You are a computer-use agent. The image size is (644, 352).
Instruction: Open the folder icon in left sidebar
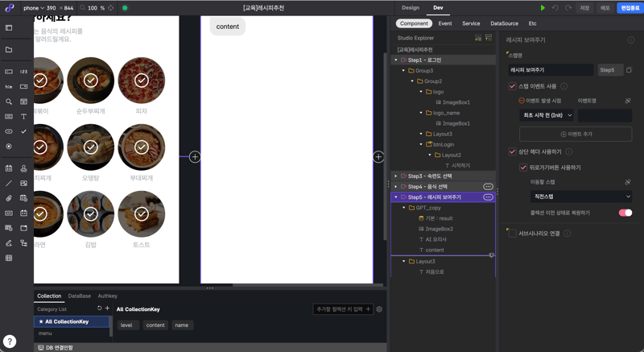pyautogui.click(x=9, y=50)
